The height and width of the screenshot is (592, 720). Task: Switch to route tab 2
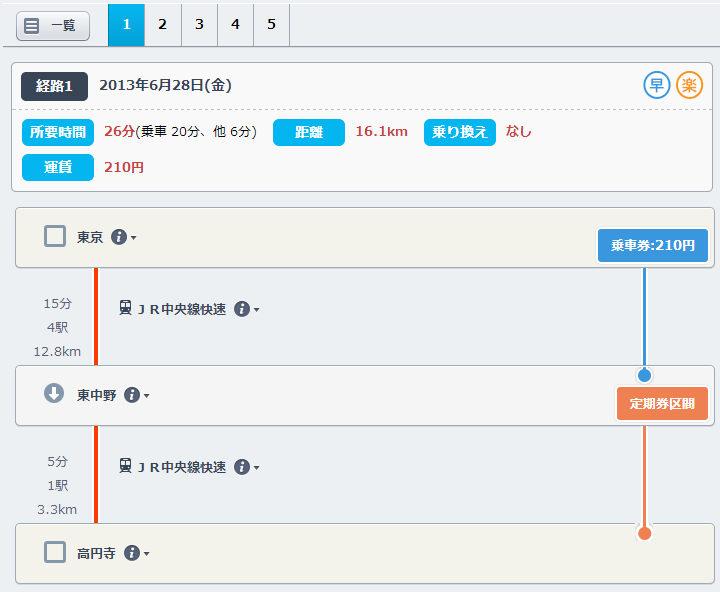coord(162,25)
